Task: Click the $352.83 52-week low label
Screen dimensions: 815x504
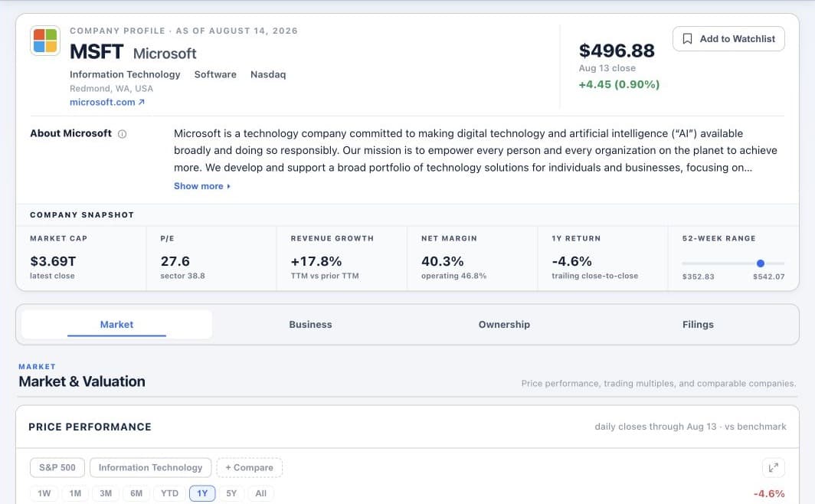Action: [x=698, y=277]
